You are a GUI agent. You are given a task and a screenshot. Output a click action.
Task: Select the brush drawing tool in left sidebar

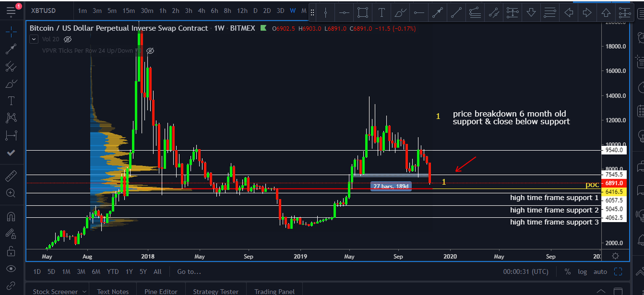pos(11,84)
